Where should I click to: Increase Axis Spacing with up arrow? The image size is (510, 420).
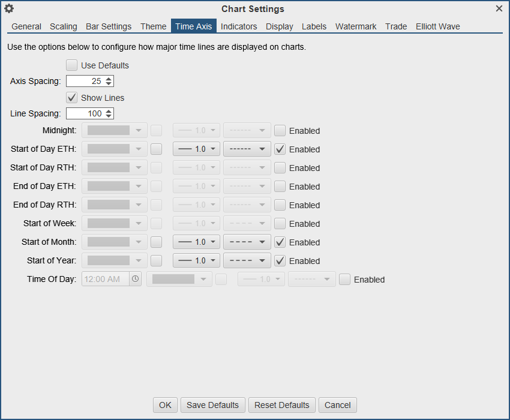[109, 79]
